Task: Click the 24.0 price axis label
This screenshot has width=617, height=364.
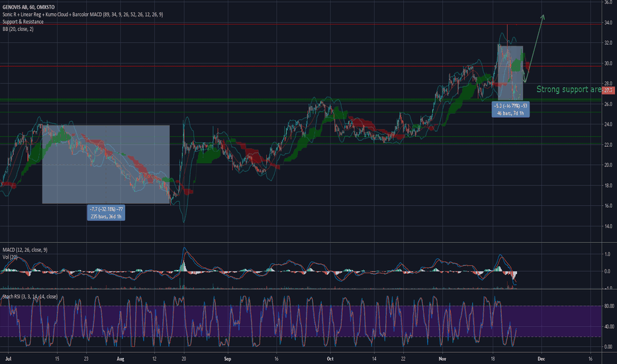Action: point(608,124)
